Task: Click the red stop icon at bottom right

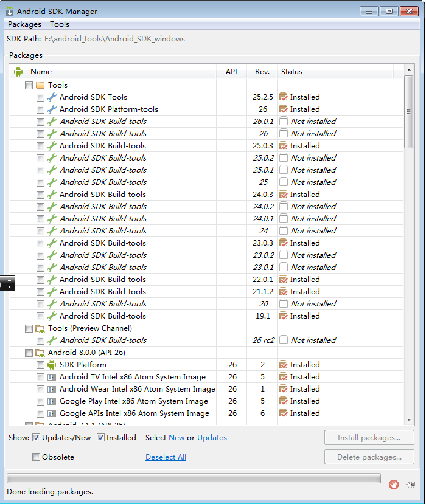Action: pyautogui.click(x=394, y=485)
